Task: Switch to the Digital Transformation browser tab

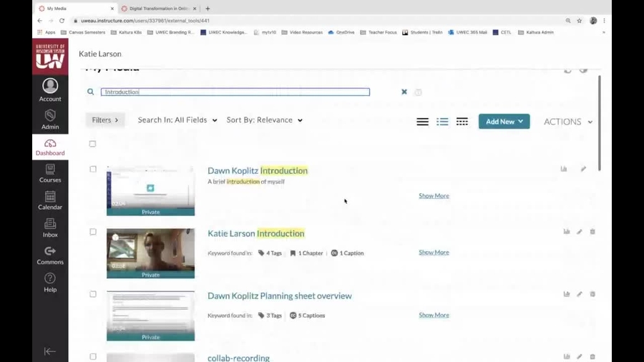Action: pyautogui.click(x=158, y=9)
